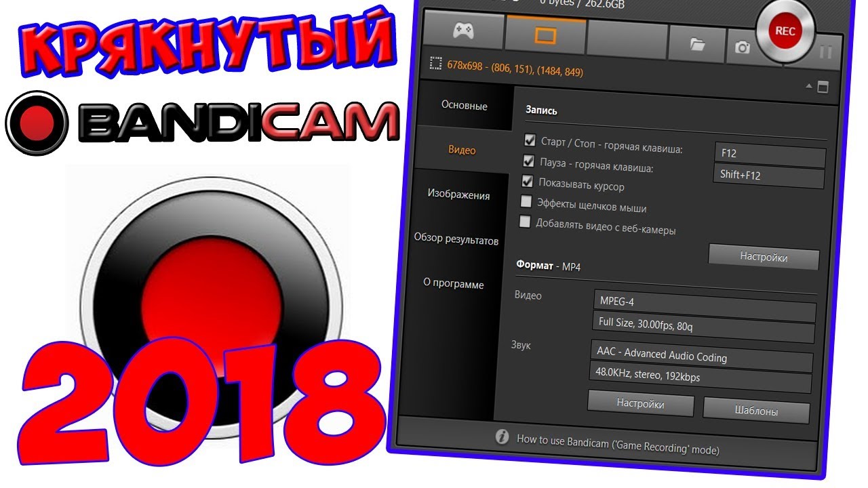
Task: Enable Эффекты щелчков мыши checkbox
Action: pyautogui.click(x=526, y=201)
